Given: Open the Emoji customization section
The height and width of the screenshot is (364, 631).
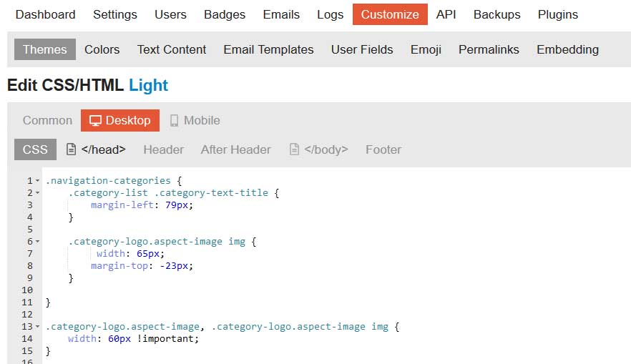Looking at the screenshot, I should [426, 49].
